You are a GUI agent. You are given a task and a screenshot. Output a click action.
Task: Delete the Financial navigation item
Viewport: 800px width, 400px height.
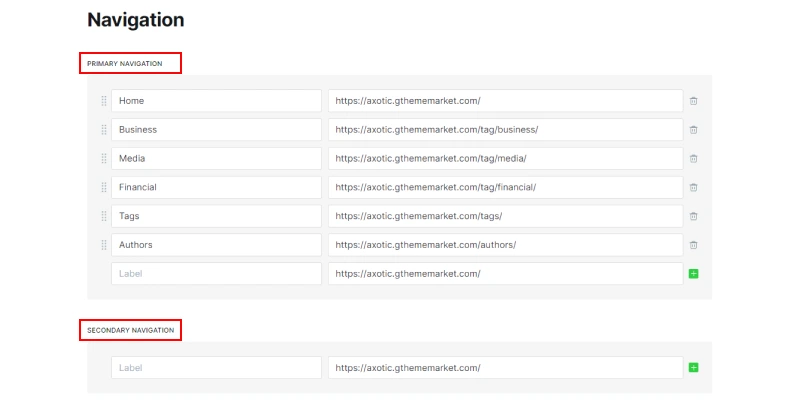tap(693, 187)
